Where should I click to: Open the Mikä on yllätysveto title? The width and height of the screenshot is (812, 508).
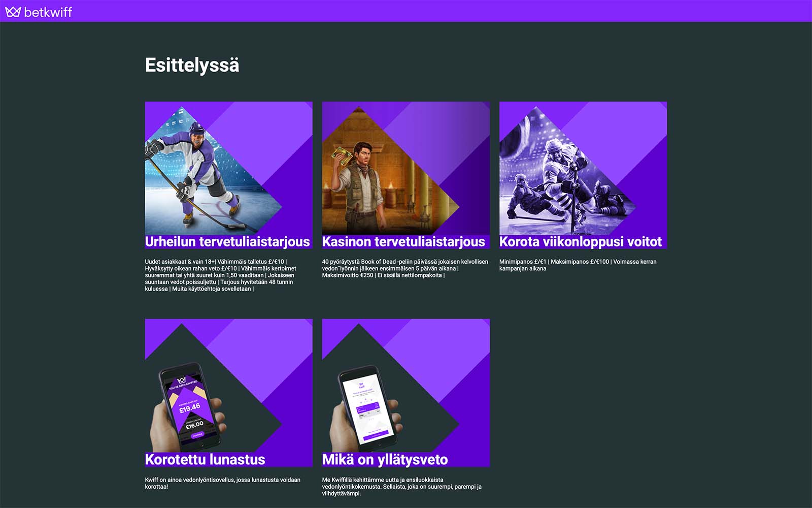pos(385,460)
